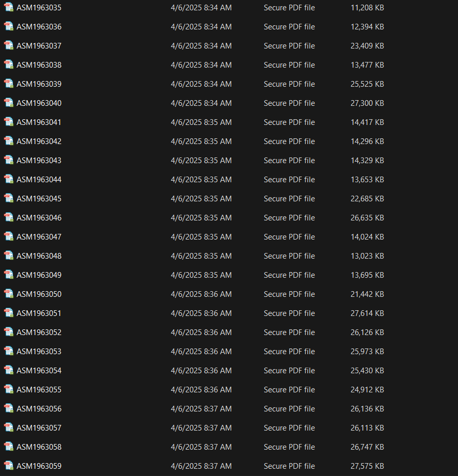The image size is (458, 476).
Task: Select file ASM1963039 by its name
Action: tap(39, 84)
